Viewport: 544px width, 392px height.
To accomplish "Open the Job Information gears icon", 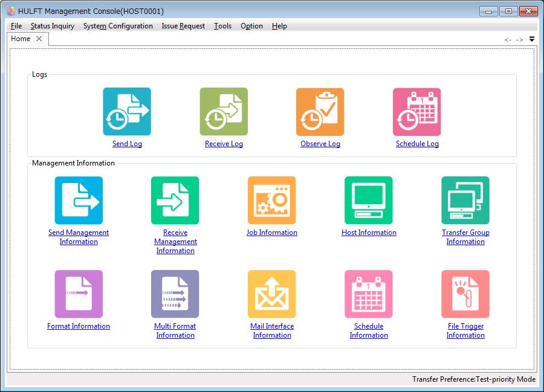I will (271, 201).
